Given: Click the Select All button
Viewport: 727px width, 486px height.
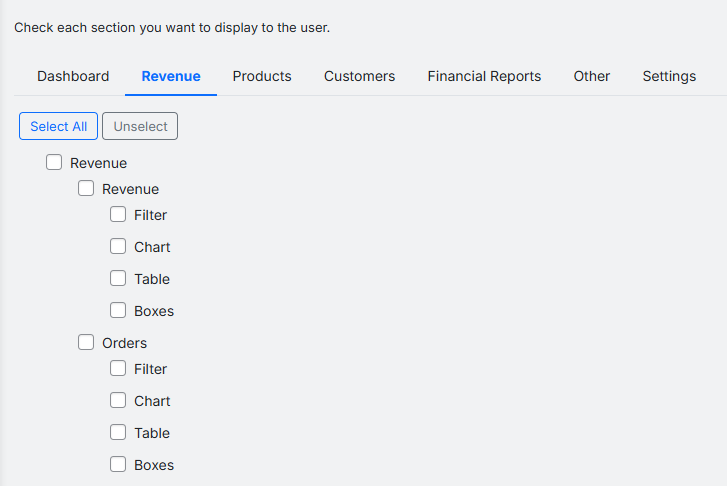Looking at the screenshot, I should [58, 126].
